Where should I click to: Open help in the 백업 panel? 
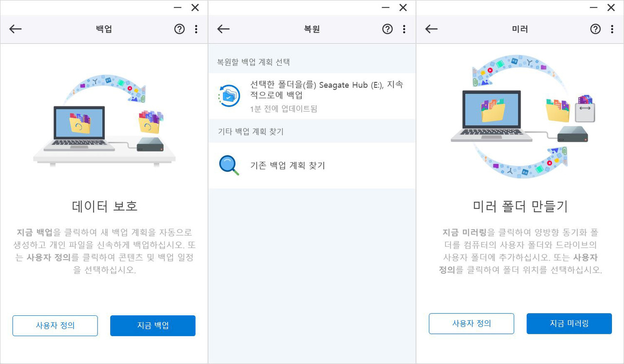coord(179,29)
